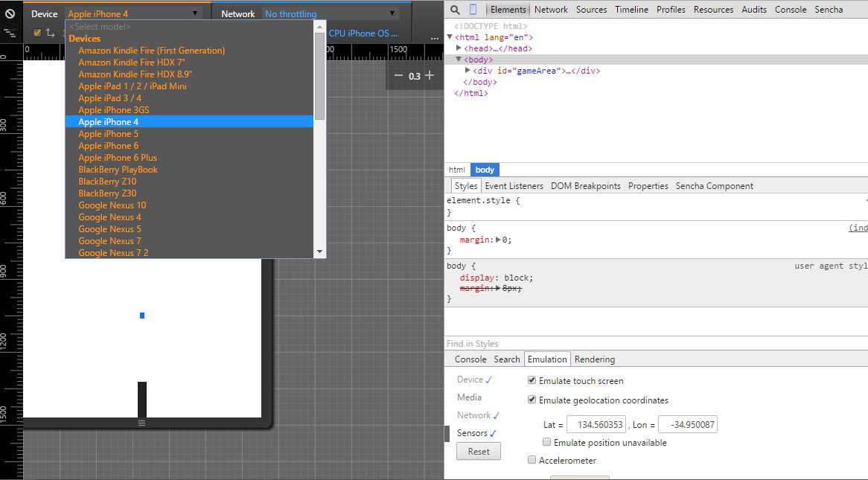Open the Event Listeners sidebar tab
Image resolution: width=868 pixels, height=480 pixels.
[x=514, y=186]
